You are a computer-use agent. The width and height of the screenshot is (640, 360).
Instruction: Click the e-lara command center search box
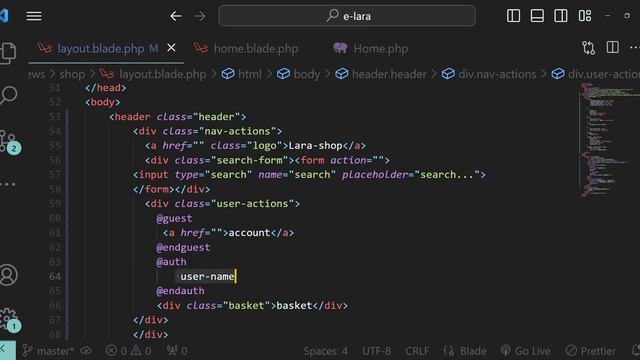click(347, 16)
